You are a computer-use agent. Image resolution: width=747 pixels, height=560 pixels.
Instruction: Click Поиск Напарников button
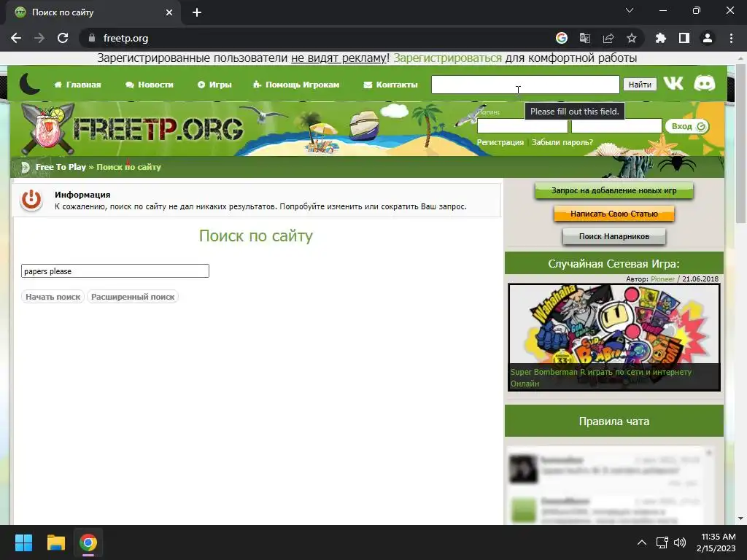click(614, 236)
